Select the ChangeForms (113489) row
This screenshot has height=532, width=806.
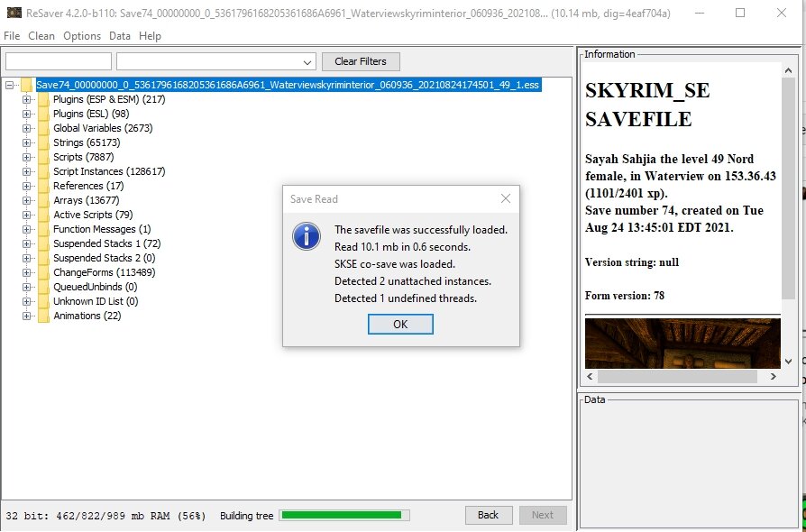104,272
